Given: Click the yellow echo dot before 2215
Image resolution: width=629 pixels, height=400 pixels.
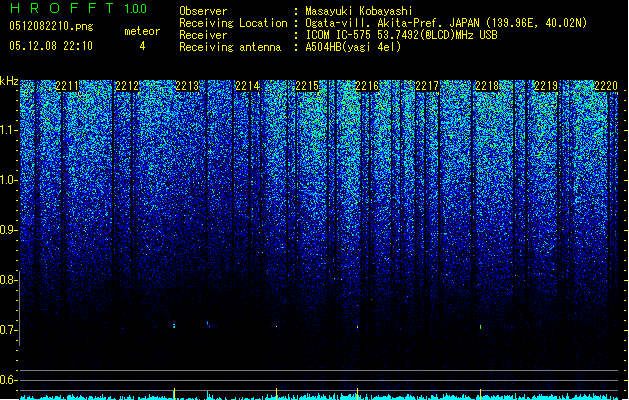Looking at the screenshot, I should (x=276, y=327).
